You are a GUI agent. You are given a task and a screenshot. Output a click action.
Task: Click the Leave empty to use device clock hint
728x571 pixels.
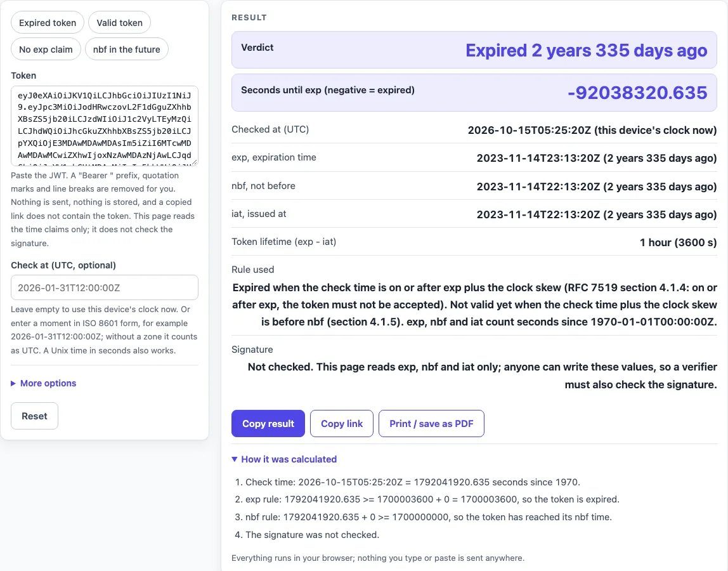tap(105, 330)
